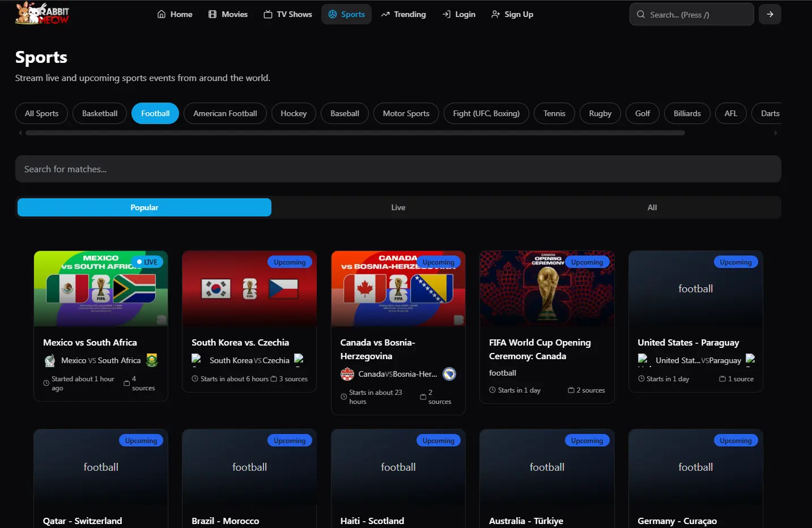Switch to the Popular tab
The width and height of the screenshot is (812, 528).
click(144, 207)
